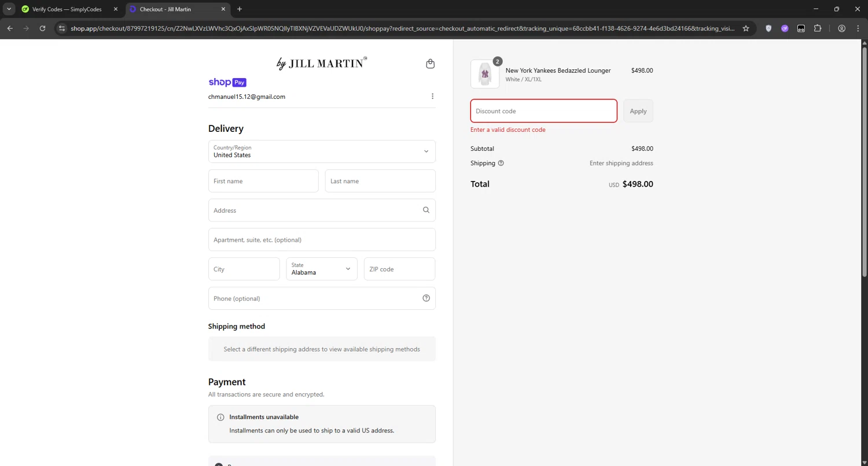
Task: Click the New York Yankees Bedazzled Lounger title
Action: pyautogui.click(x=558, y=71)
